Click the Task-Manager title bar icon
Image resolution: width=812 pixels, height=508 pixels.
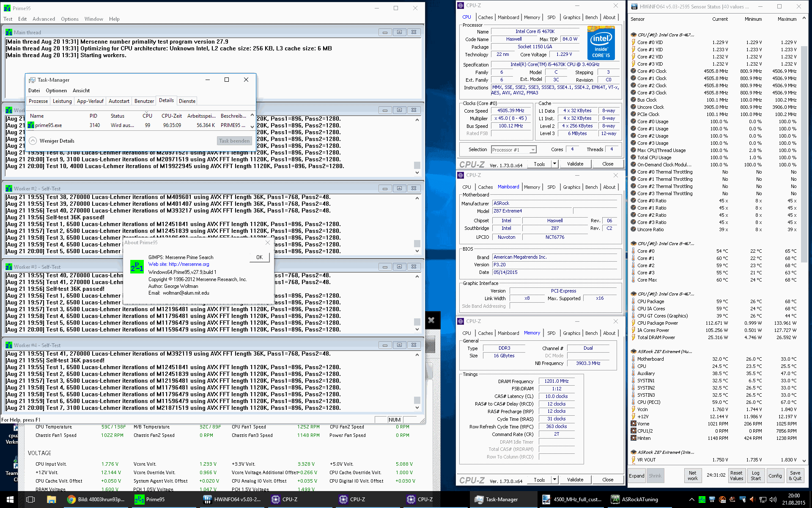pos(32,80)
